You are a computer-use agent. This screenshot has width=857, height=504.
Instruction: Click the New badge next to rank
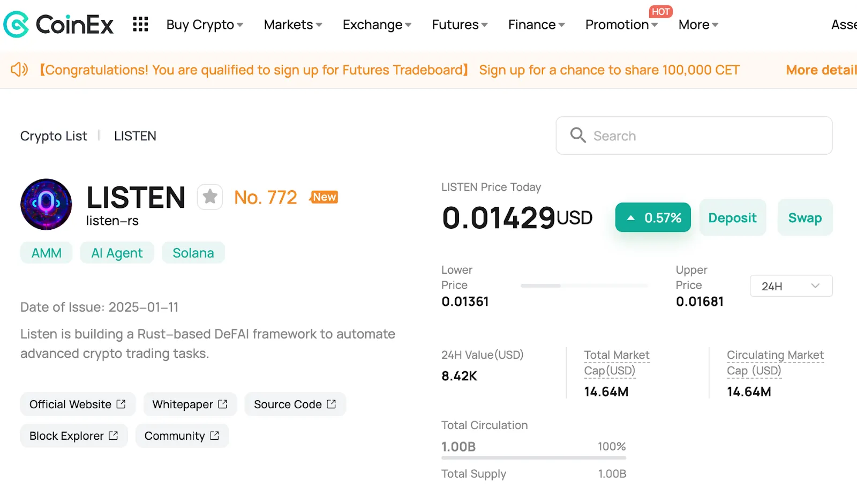(x=324, y=197)
